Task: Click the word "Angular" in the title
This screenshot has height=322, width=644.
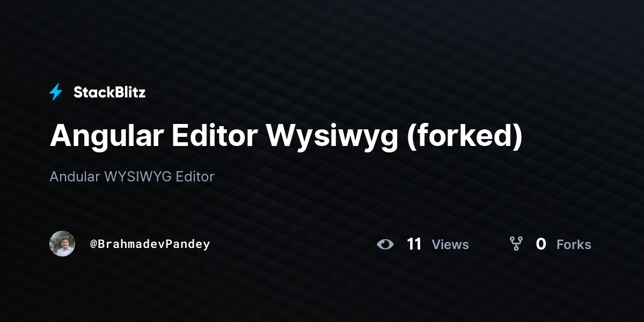Action: pos(106,137)
